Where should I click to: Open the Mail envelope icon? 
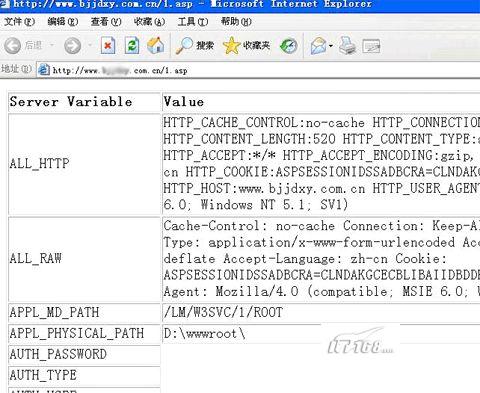318,46
